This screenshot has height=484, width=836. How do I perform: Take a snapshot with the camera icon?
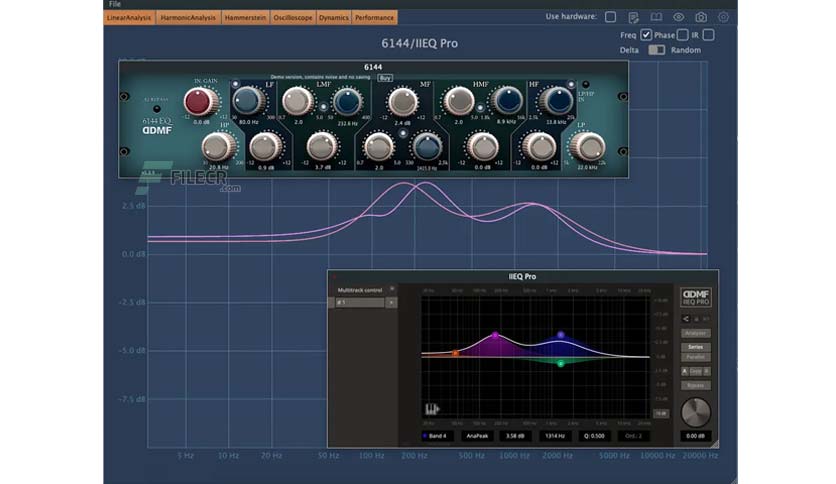coord(701,17)
